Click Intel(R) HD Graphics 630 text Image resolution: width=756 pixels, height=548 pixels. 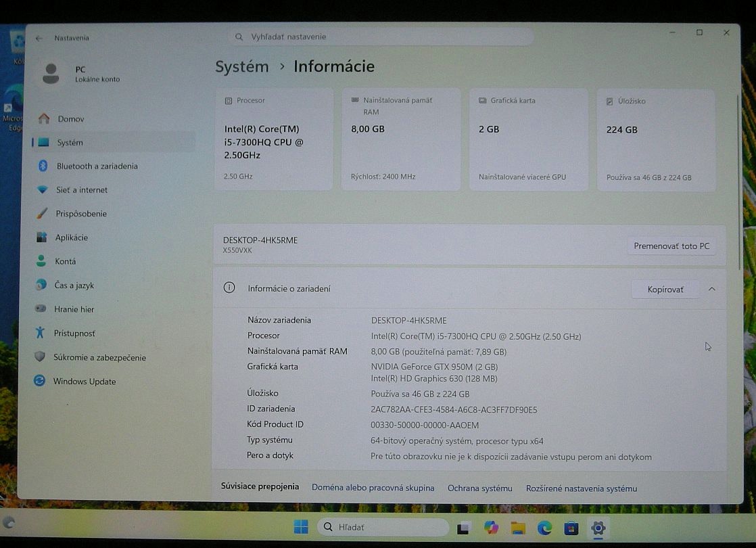coord(434,379)
